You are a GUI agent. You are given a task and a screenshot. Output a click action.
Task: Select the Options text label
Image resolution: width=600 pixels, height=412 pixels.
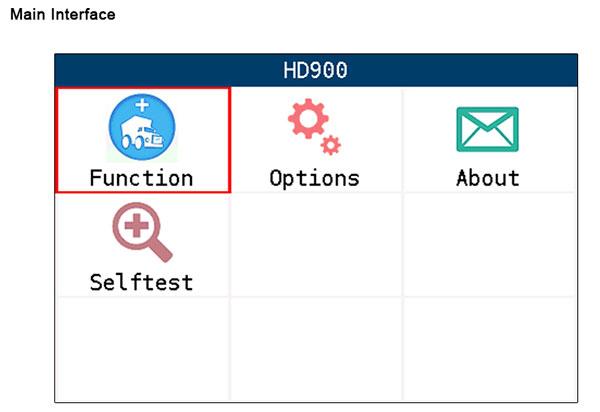click(314, 178)
